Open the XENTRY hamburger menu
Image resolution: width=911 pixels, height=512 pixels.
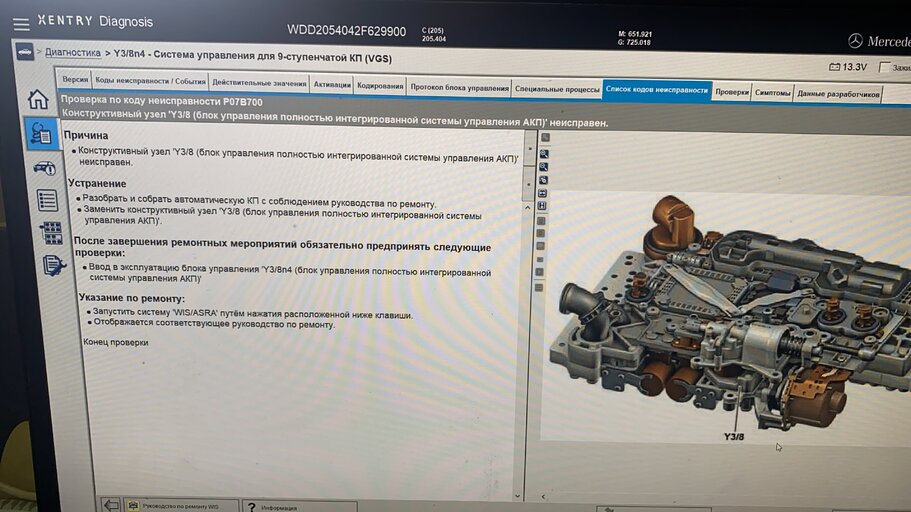click(x=21, y=24)
